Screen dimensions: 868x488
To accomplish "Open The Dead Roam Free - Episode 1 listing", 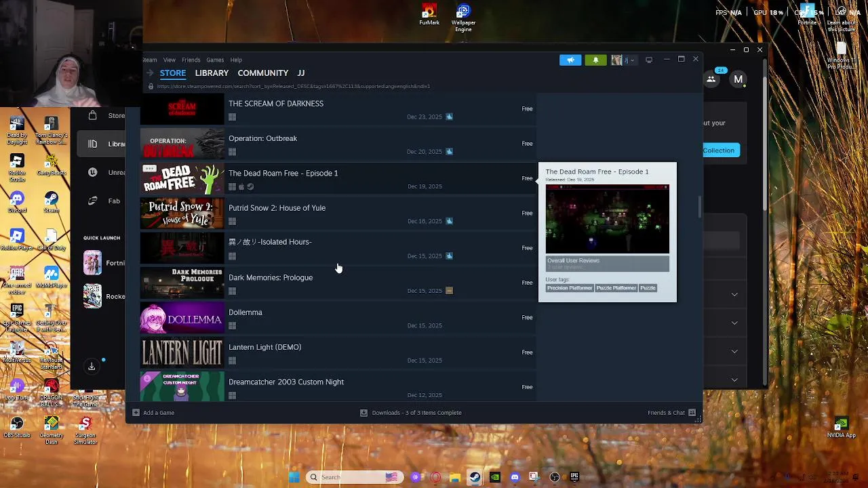I will click(338, 178).
